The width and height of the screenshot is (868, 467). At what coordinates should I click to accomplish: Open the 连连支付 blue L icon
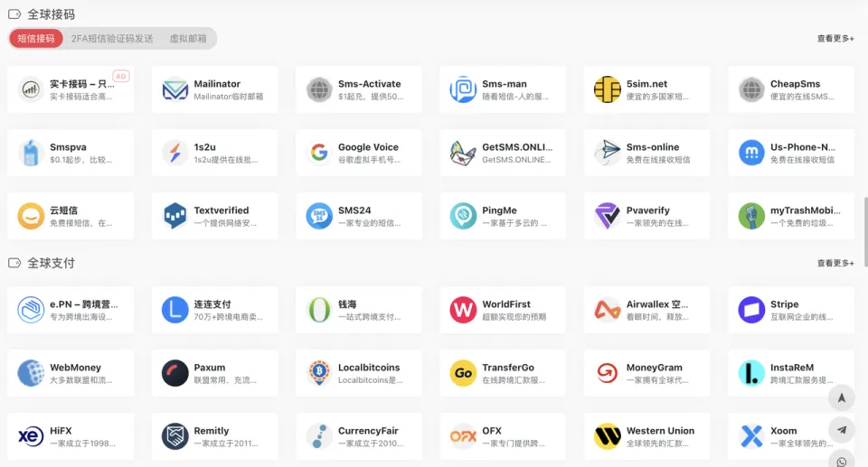(175, 310)
